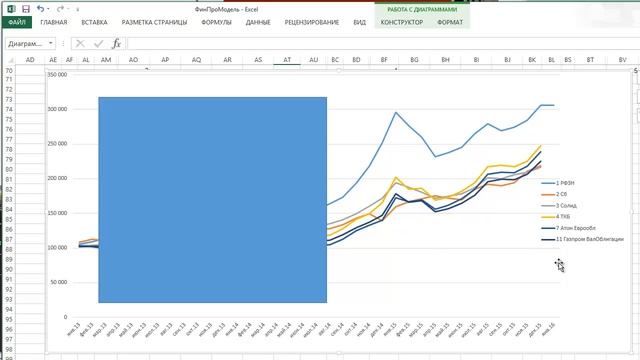Open the ДАННЫЕ tab

258,22
